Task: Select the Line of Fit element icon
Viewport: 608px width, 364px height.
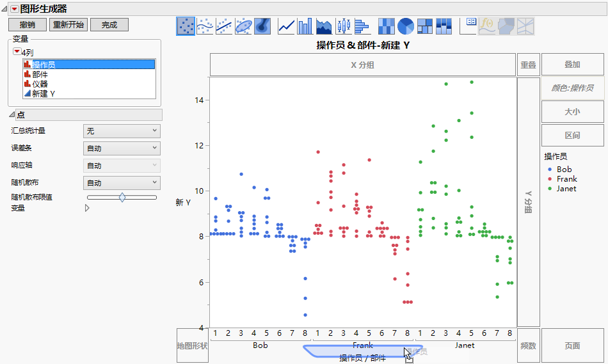Action: click(224, 26)
